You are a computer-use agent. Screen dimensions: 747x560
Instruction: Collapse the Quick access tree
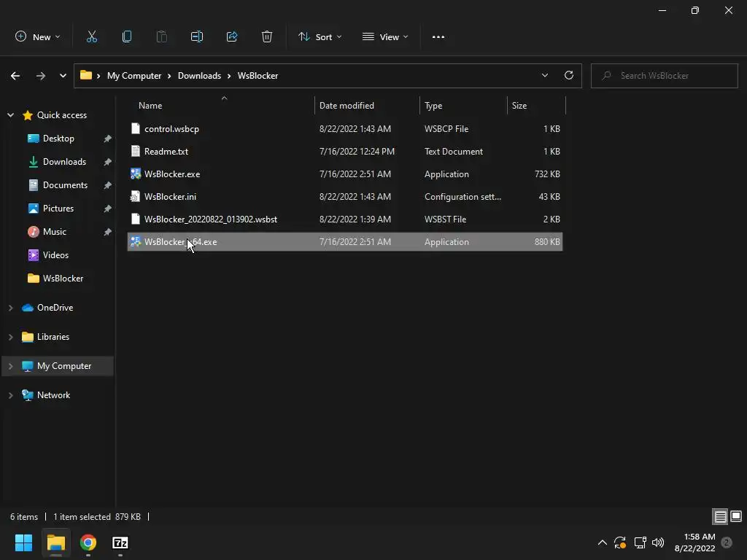coord(10,115)
